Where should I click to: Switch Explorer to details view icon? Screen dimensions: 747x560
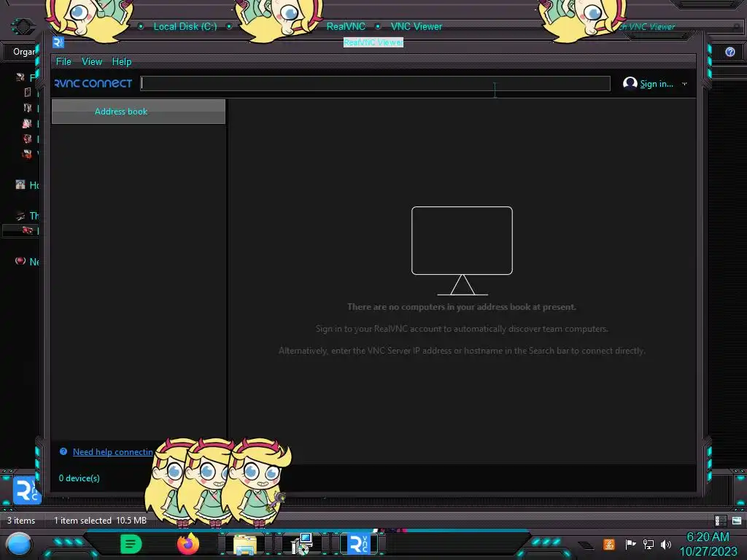click(x=720, y=521)
